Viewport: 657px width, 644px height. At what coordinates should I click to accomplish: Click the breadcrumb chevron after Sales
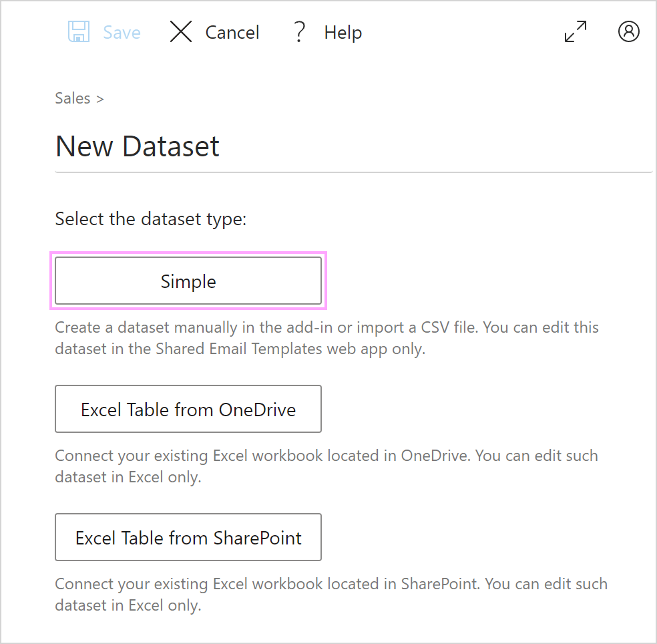tap(99, 100)
